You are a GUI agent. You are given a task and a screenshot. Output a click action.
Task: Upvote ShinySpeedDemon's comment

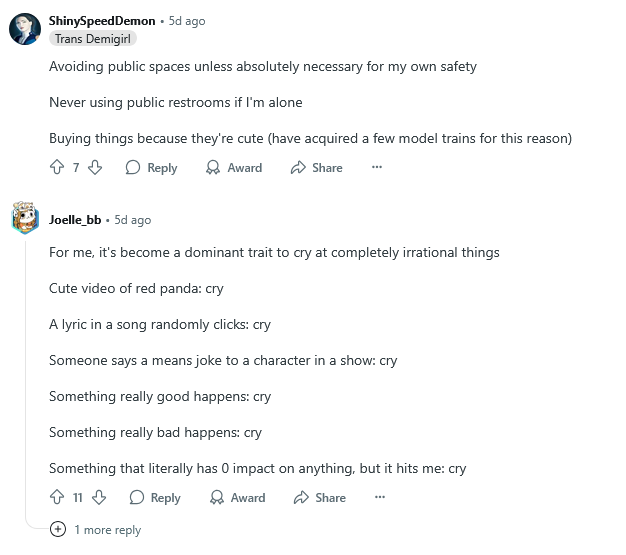click(57, 168)
